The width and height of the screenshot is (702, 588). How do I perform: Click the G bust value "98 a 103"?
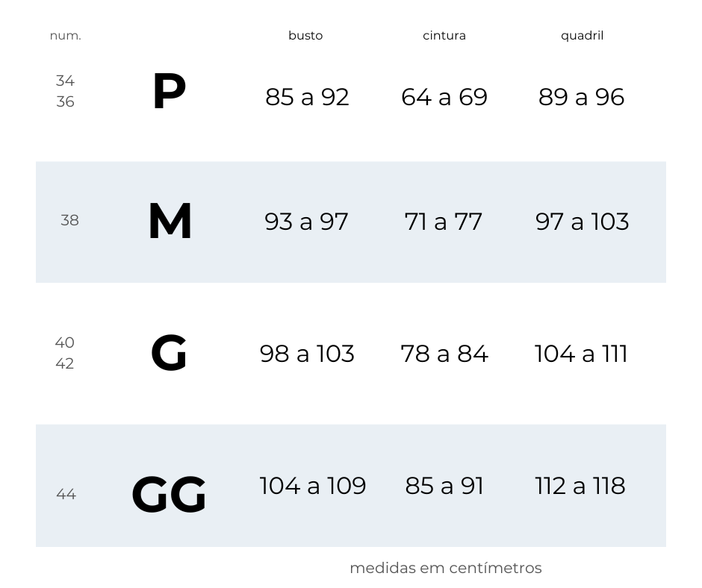click(x=307, y=354)
